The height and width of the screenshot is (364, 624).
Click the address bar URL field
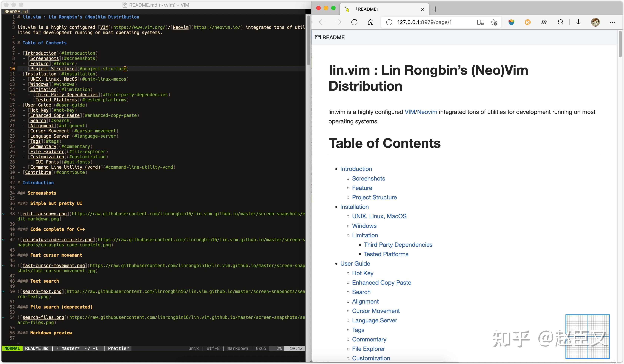coord(424,22)
